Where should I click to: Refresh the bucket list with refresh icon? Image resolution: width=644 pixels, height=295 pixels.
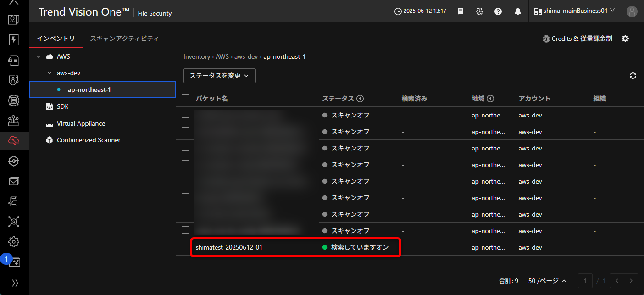coord(633,76)
